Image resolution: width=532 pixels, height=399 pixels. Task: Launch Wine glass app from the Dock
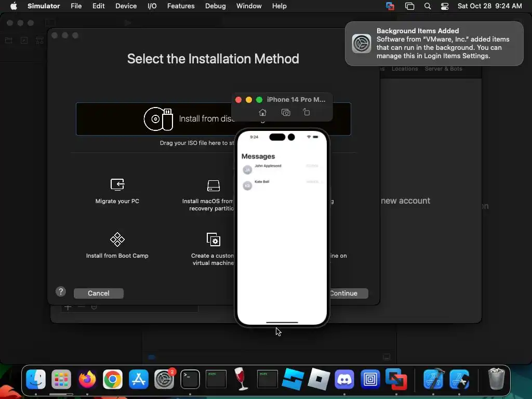pyautogui.click(x=241, y=379)
